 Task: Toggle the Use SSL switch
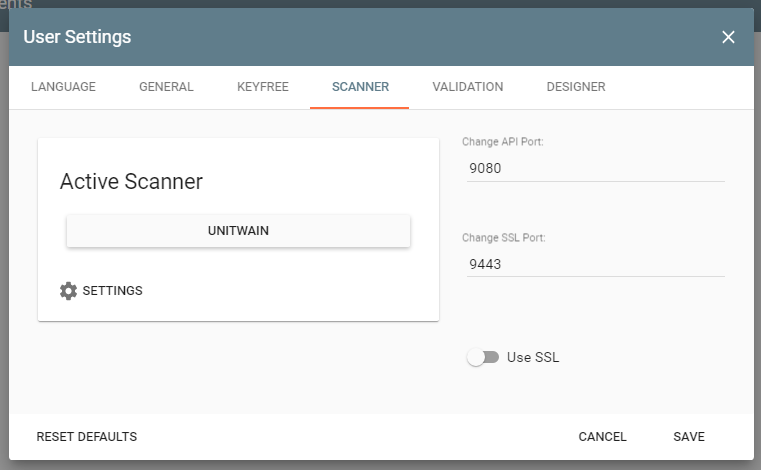[482, 357]
